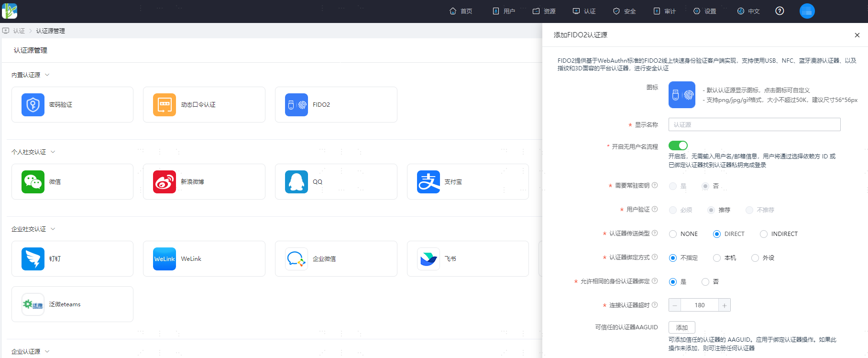
Task: Open the 资源 menu in top bar
Action: click(544, 11)
